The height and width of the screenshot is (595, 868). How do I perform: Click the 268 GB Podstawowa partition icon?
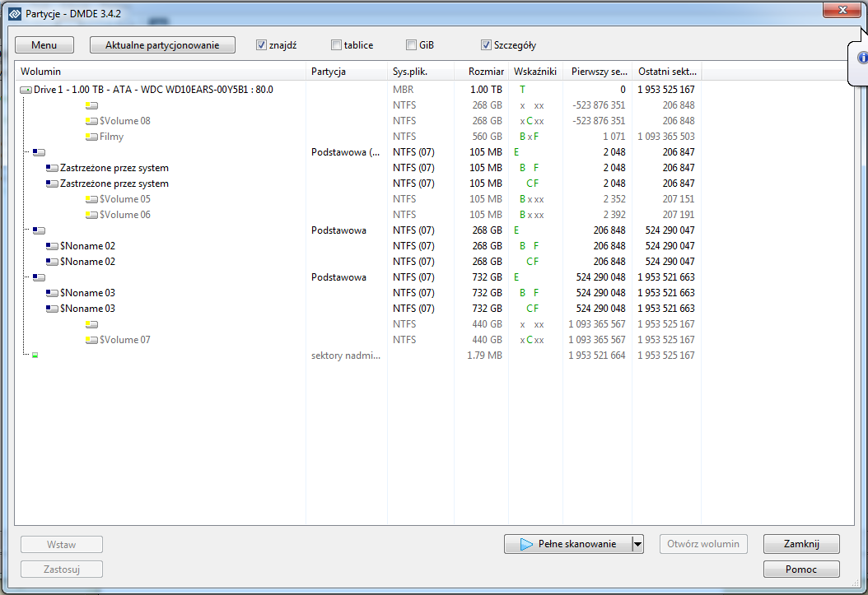tap(39, 230)
